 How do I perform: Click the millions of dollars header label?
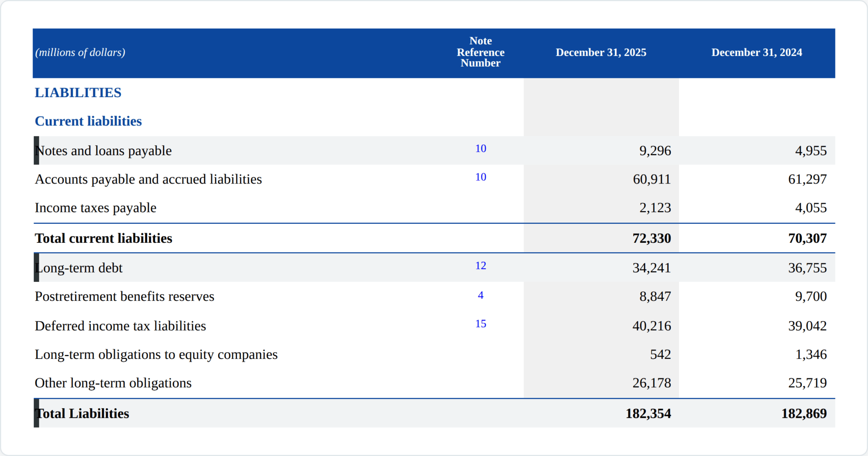[x=80, y=53]
